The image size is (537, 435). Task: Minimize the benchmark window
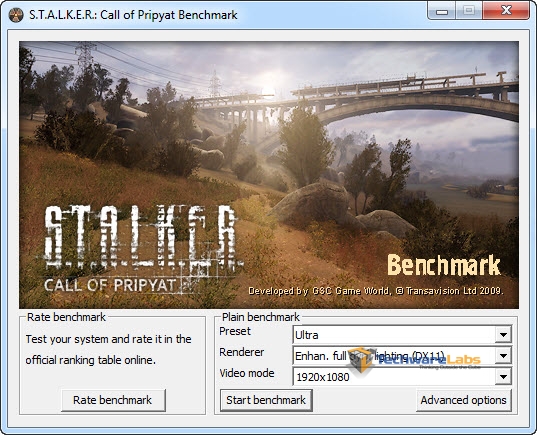441,11
